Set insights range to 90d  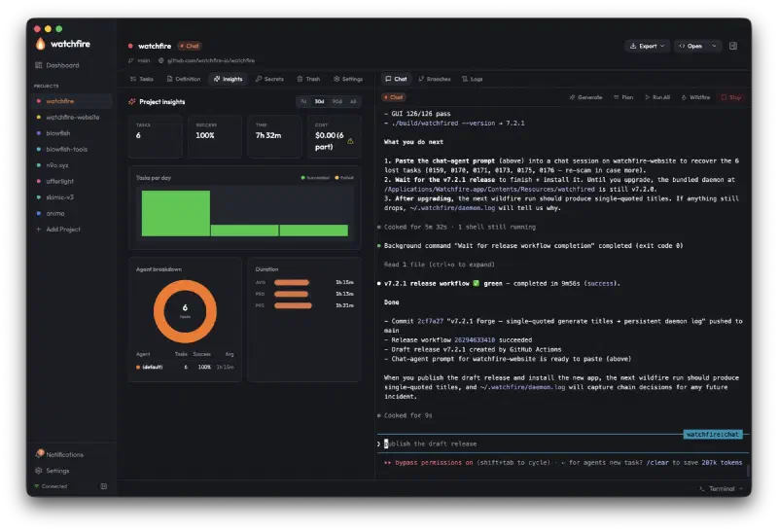pyautogui.click(x=337, y=101)
